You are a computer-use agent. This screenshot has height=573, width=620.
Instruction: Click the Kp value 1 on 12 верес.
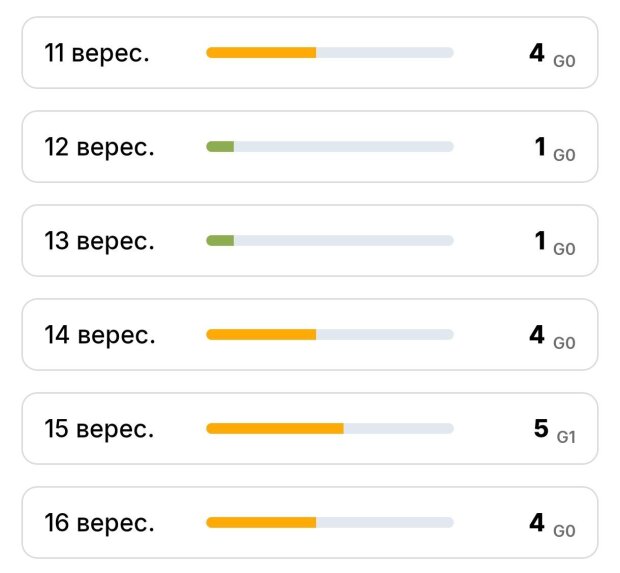coord(540,147)
